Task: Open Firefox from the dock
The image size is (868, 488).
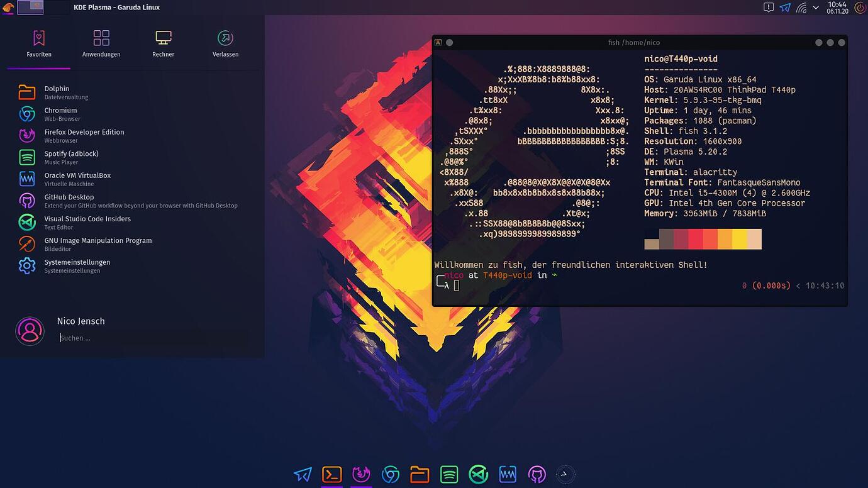Action: [361, 474]
